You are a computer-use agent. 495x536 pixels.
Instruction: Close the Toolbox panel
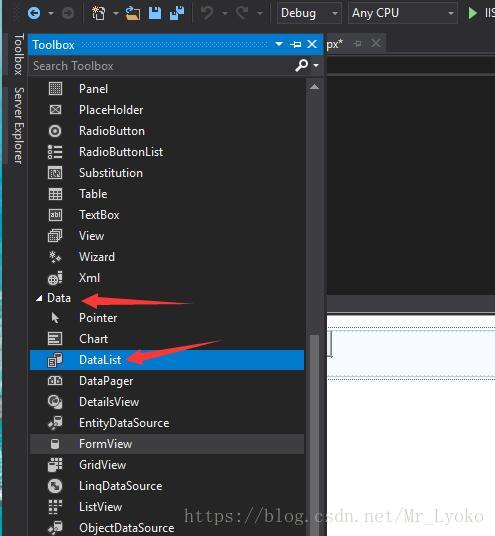(312, 44)
